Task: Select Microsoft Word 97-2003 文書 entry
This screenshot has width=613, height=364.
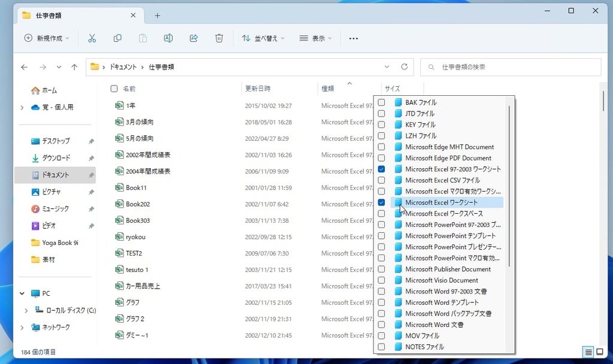Action: click(x=445, y=292)
